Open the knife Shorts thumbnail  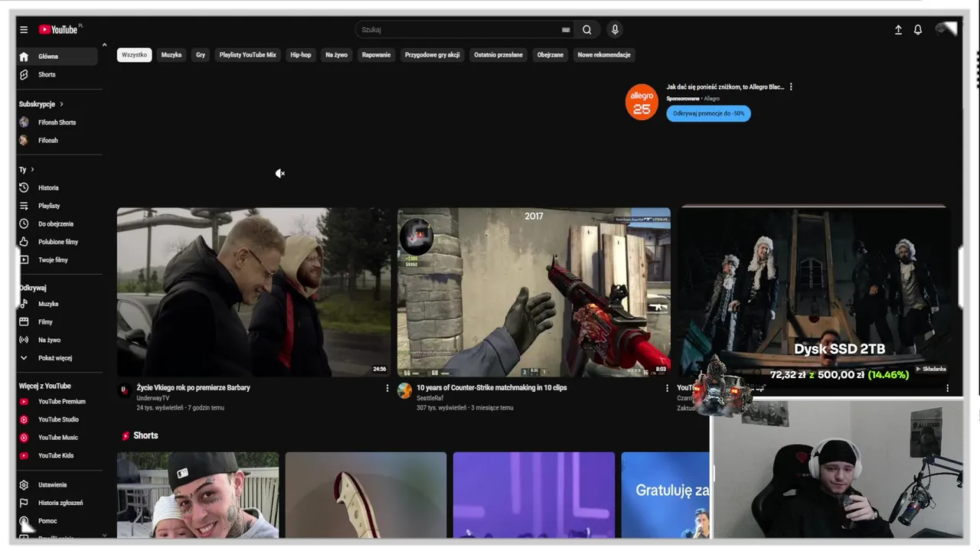point(366,495)
